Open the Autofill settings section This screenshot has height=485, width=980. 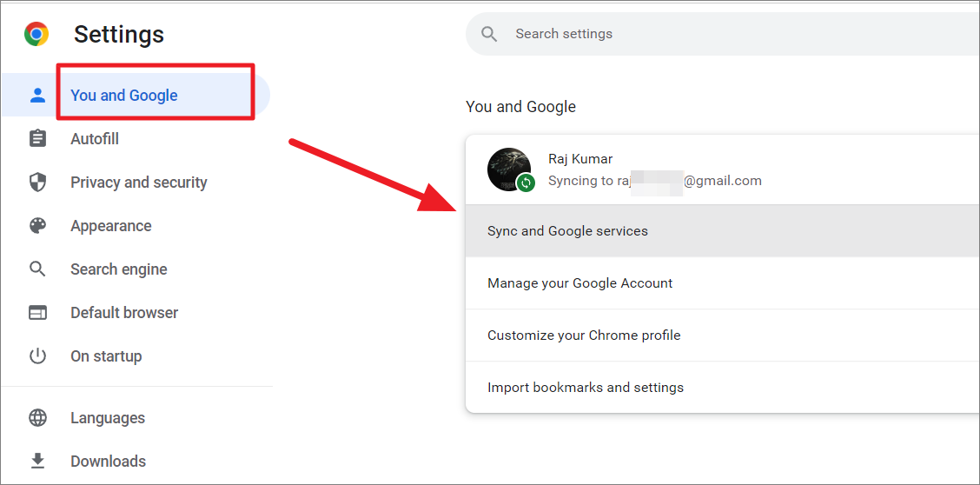95,139
